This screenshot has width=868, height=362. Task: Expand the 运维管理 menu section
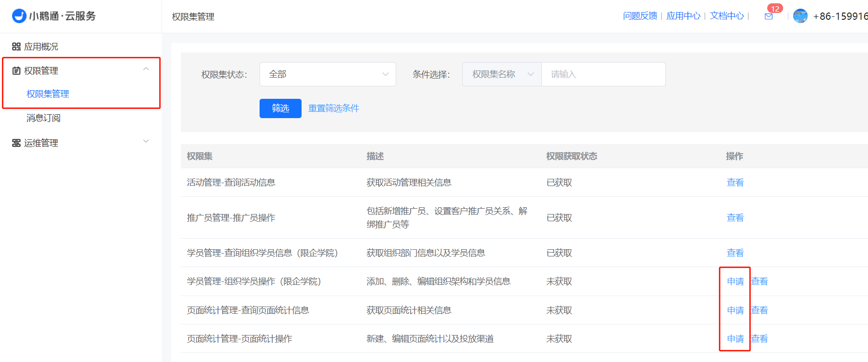pyautogui.click(x=146, y=142)
